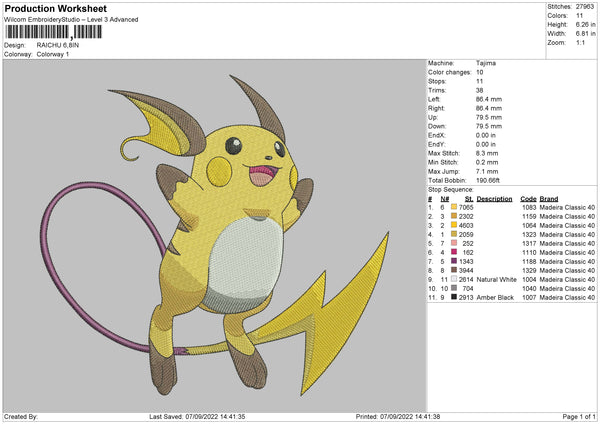Select the Natural White color swatch

pyautogui.click(x=454, y=279)
